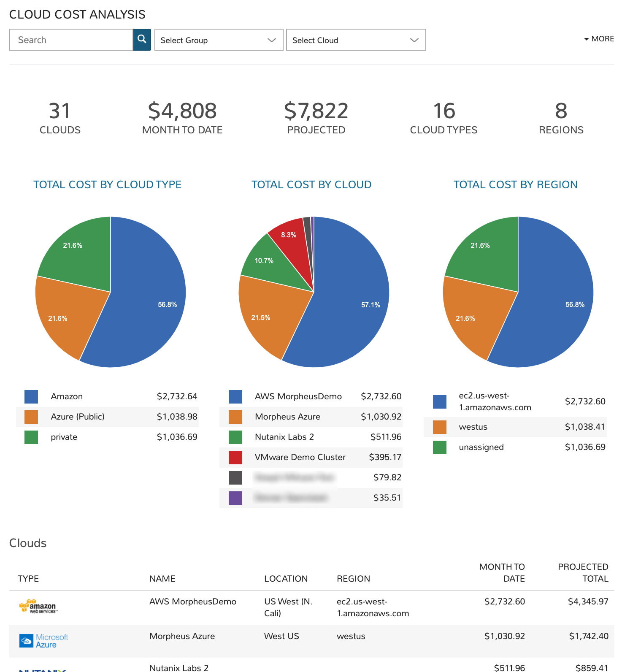Viewport: 622px width, 672px height.
Task: Open the Select Cloud dropdown
Action: (356, 40)
